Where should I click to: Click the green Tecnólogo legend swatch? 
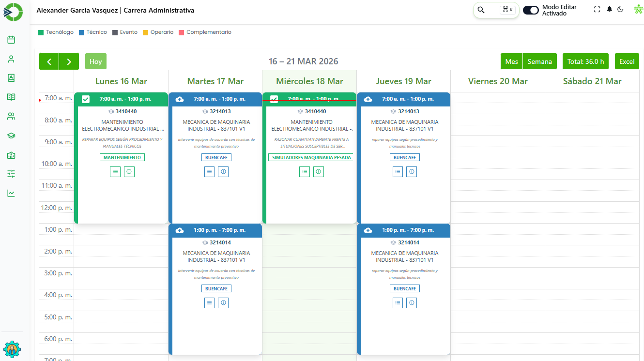click(41, 32)
